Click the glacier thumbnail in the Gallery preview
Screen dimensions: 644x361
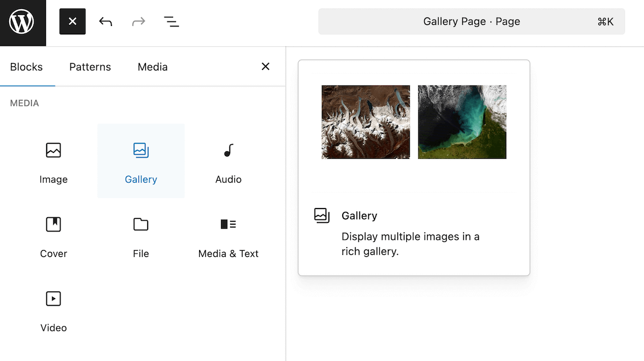coord(365,122)
